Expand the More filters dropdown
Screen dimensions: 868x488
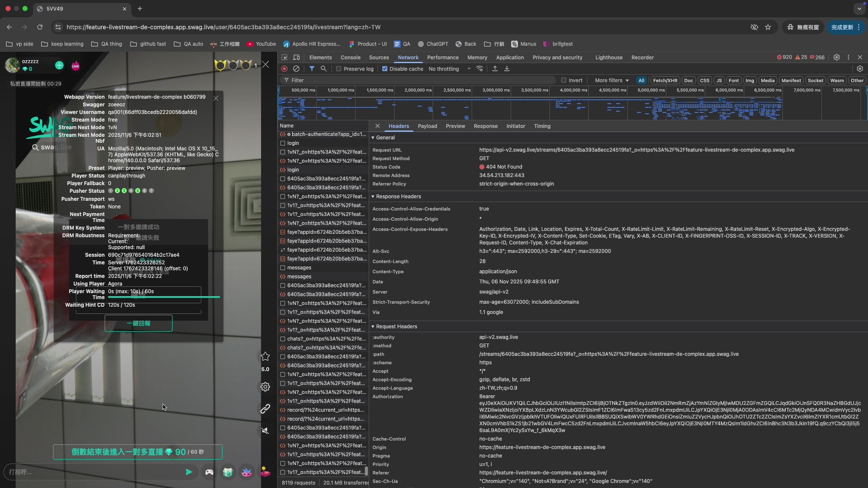(612, 80)
